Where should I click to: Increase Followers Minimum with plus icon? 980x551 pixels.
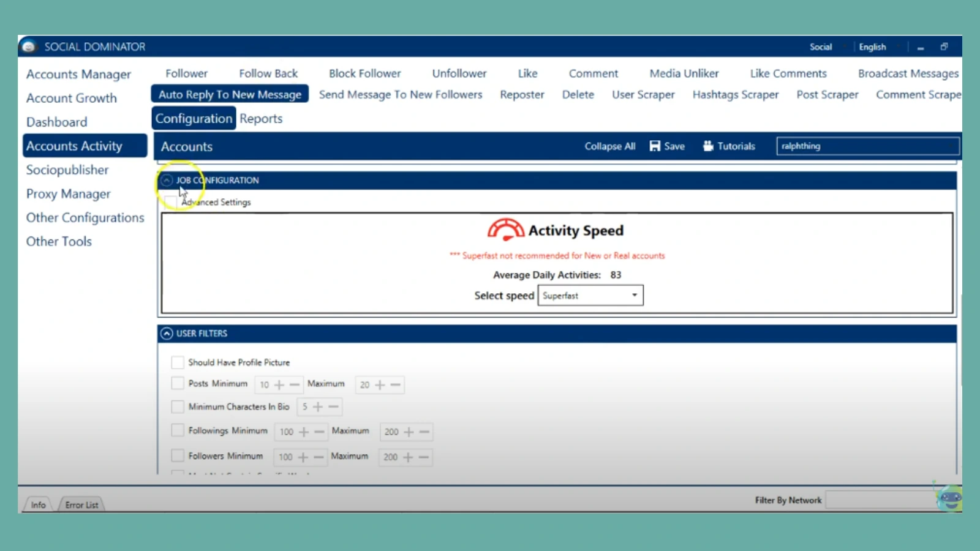[303, 457]
